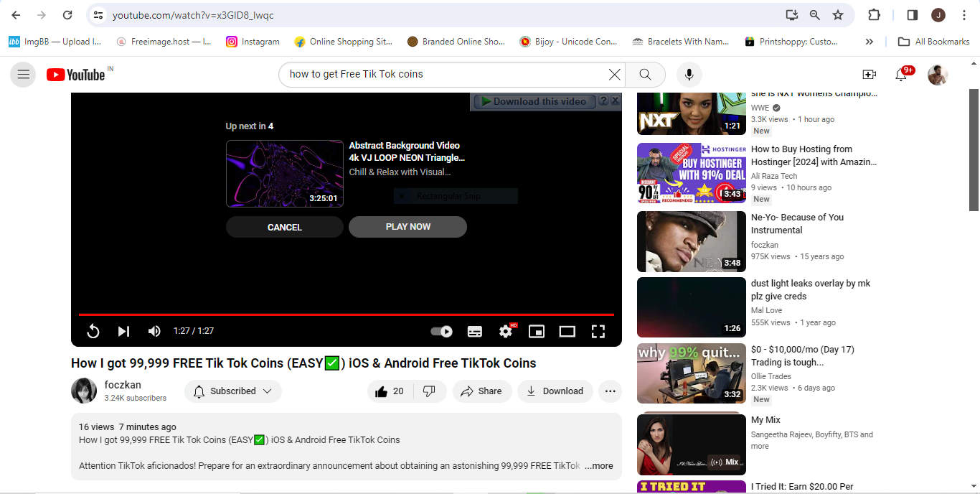Open the foczkan channel name link
The image size is (980, 494).
click(x=123, y=385)
